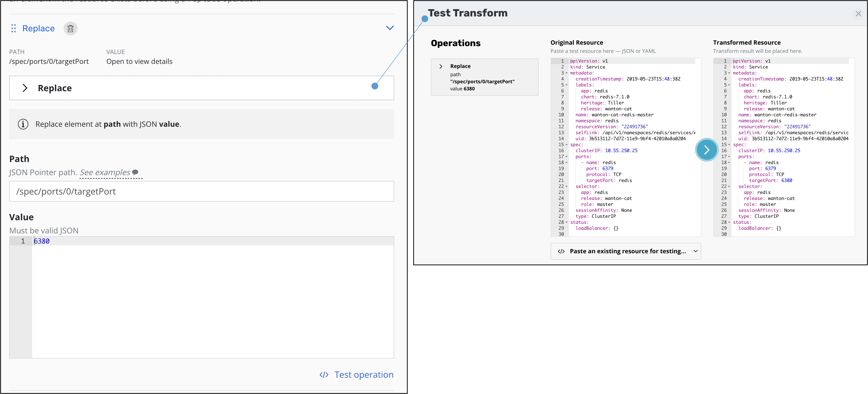Click 'targetPort: 6380' in Transformed Resource
Viewport: 868px width, 394px height.
click(770, 181)
